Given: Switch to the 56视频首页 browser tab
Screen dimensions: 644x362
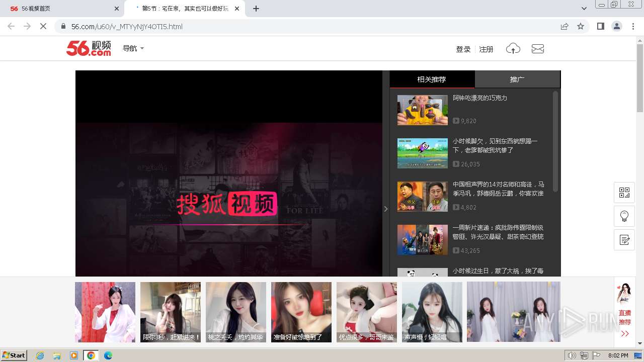Looking at the screenshot, I should pyautogui.click(x=63, y=9).
